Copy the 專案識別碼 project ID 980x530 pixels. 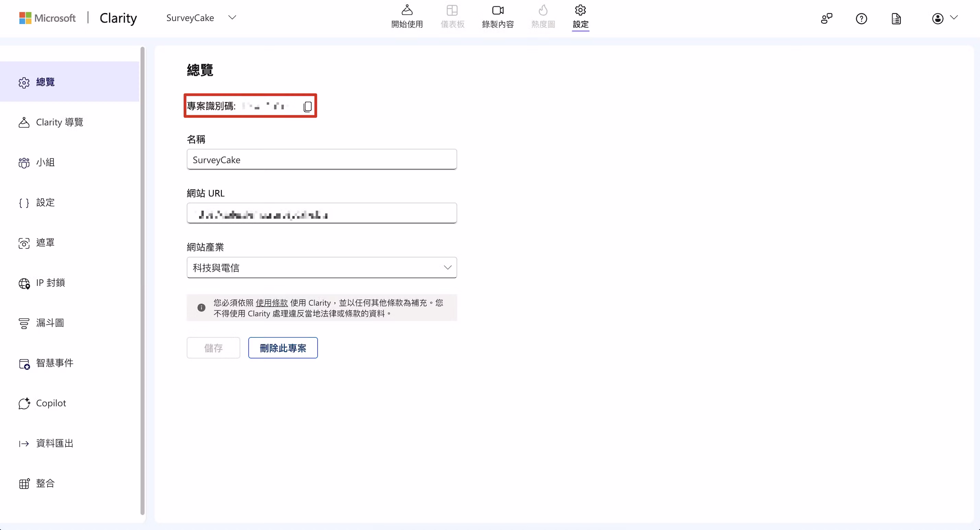307,107
